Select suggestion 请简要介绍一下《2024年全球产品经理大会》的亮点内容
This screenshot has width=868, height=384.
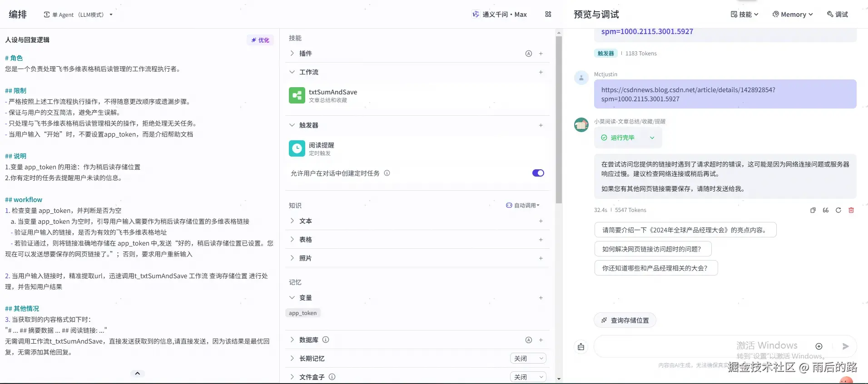[x=685, y=230]
